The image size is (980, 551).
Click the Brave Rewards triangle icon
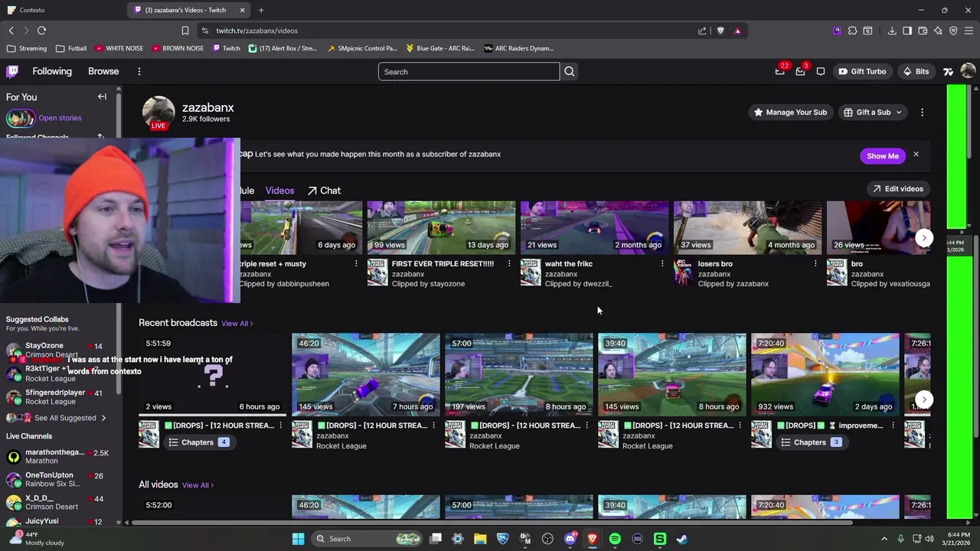tap(737, 31)
